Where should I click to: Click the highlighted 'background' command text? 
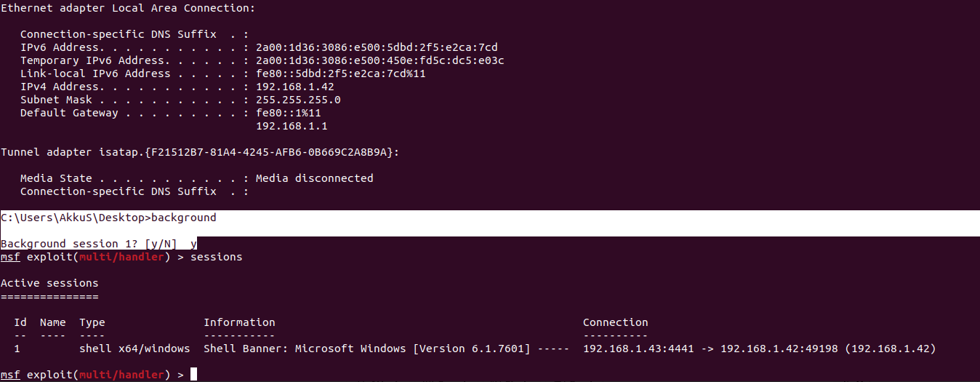click(x=184, y=218)
